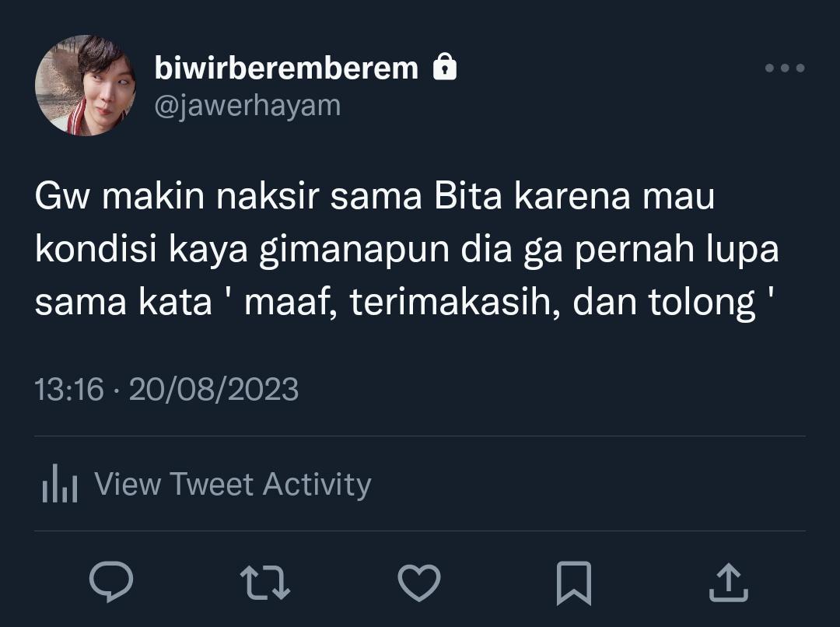The height and width of the screenshot is (627, 840).
Task: Click the bar chart analytics icon
Action: 59,483
